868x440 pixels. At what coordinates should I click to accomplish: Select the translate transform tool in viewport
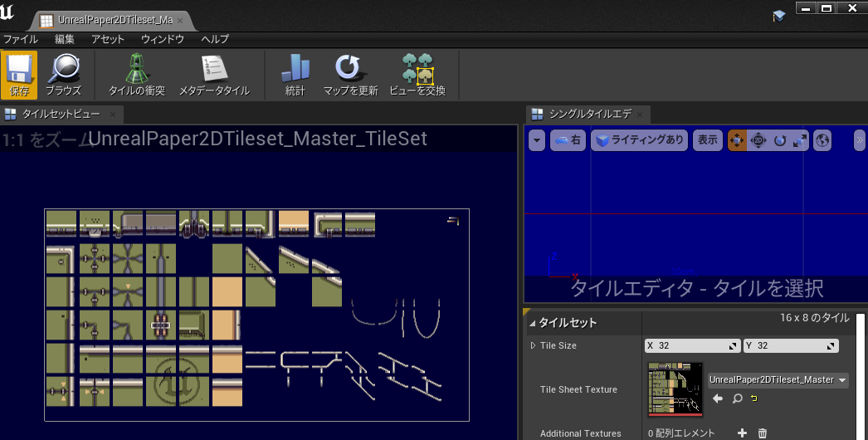(737, 141)
